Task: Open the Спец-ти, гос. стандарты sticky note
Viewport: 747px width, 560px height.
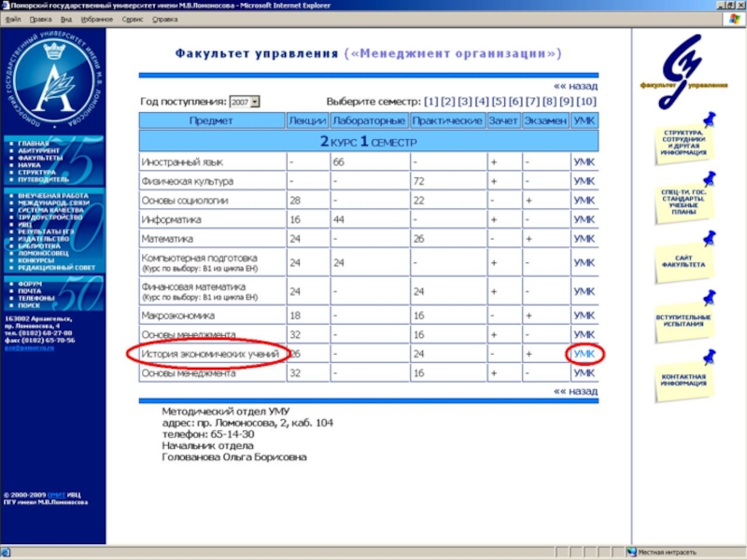Action: (684, 202)
